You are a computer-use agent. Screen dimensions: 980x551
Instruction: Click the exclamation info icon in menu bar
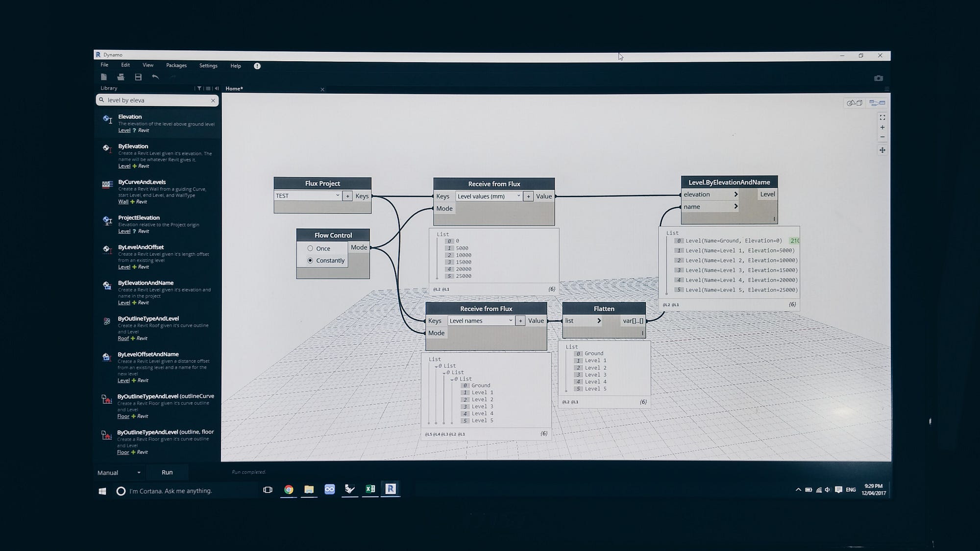257,66
